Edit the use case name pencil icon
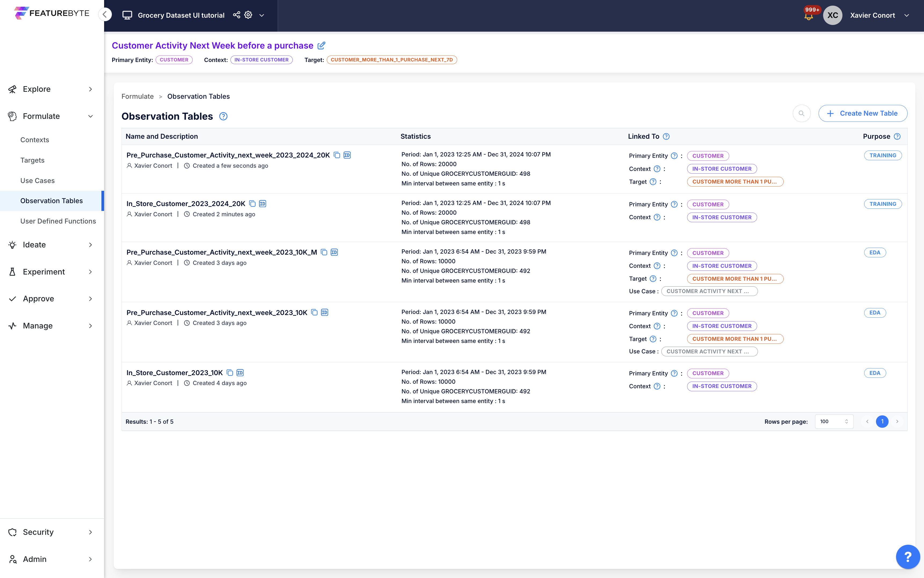This screenshot has width=924, height=578. pyautogui.click(x=321, y=46)
